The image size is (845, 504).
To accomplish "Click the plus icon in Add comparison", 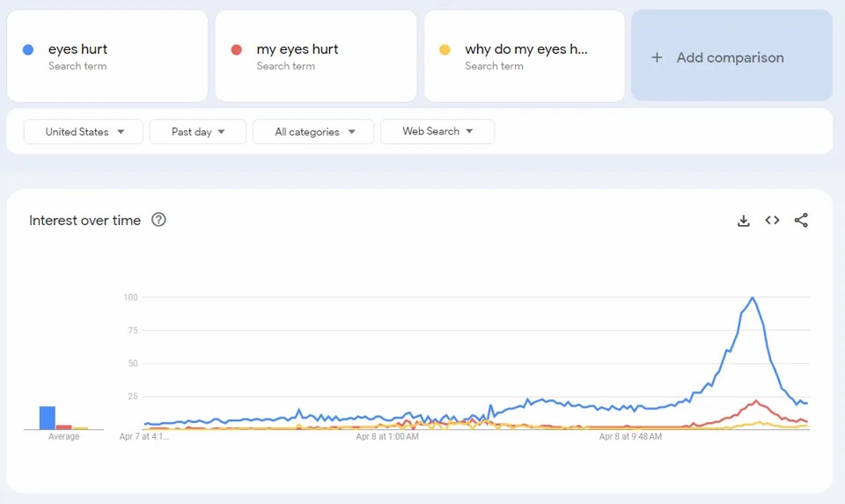I will pos(657,57).
